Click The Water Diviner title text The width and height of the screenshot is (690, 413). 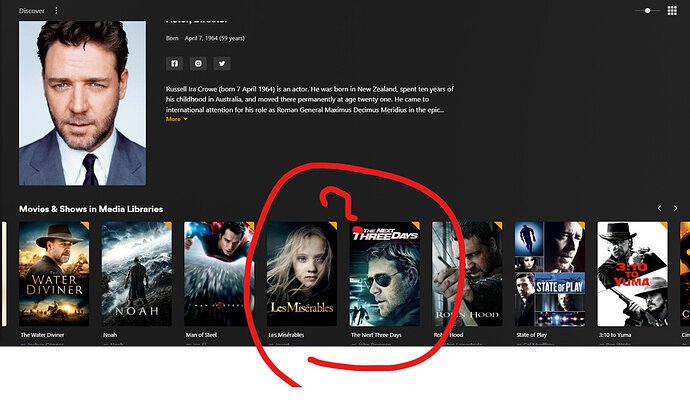42,335
